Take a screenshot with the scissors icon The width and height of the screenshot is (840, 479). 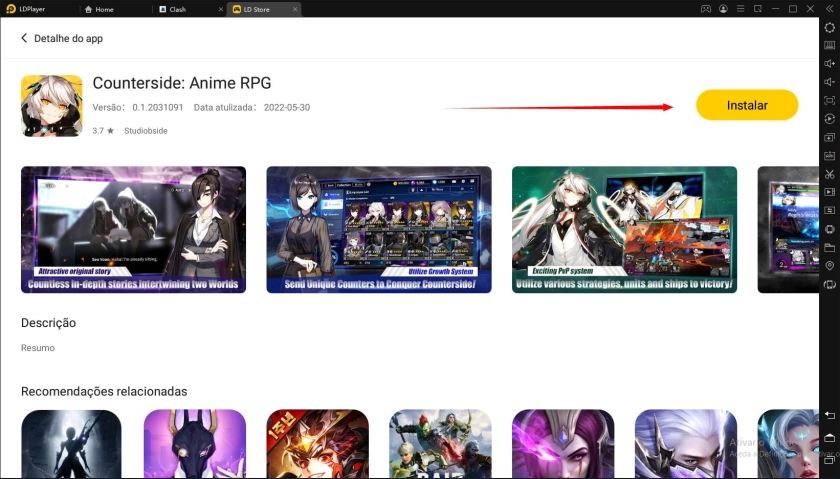click(829, 174)
